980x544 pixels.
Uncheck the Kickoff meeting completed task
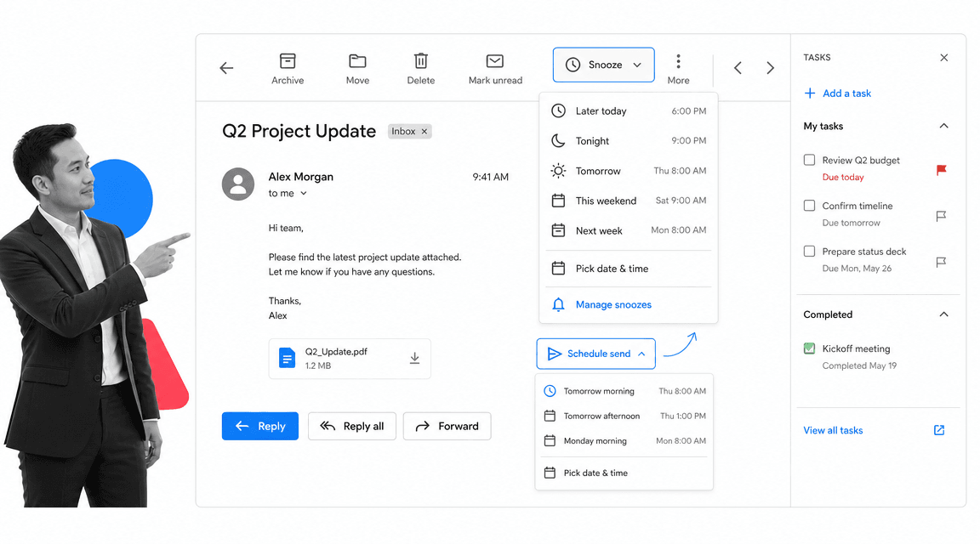point(809,348)
